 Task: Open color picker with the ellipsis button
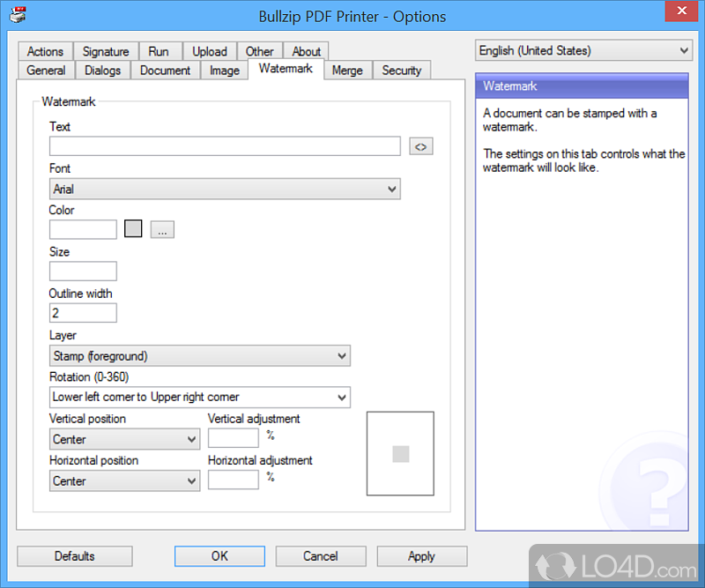pyautogui.click(x=162, y=229)
